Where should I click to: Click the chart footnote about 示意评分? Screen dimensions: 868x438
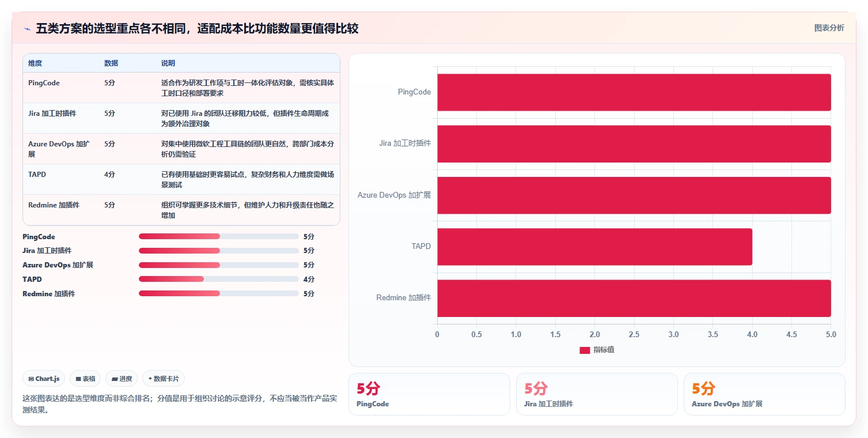180,404
